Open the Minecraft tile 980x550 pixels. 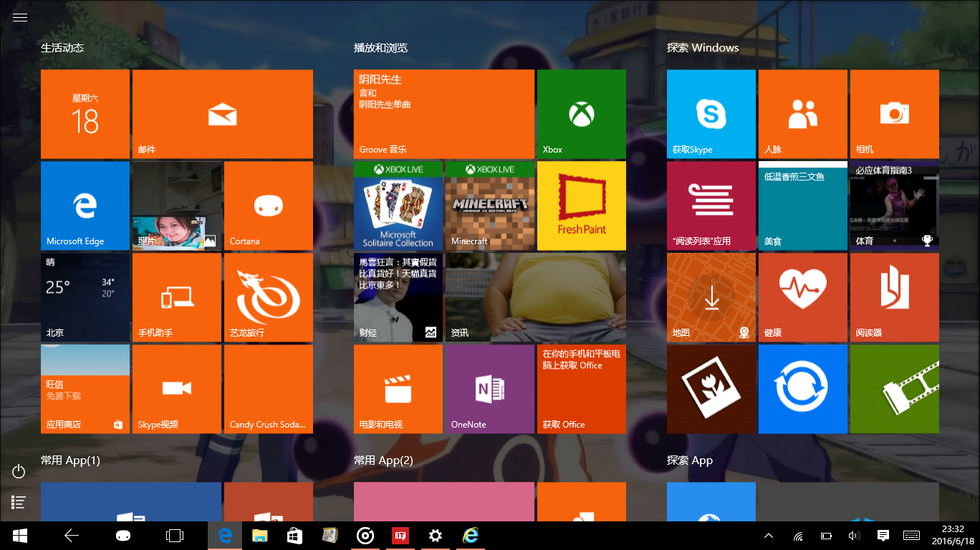[x=489, y=206]
